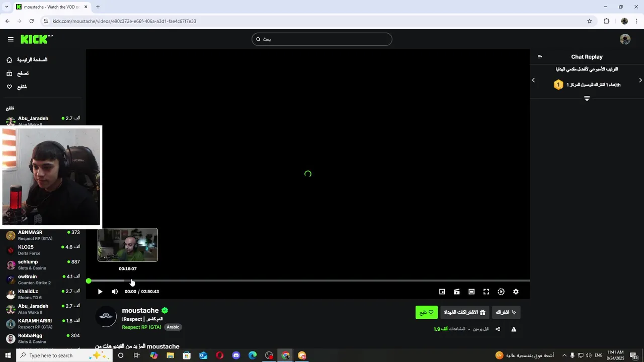The image size is (644, 362).
Task: Open KARAMHARIRI channel in sidebar
Action: (43, 323)
